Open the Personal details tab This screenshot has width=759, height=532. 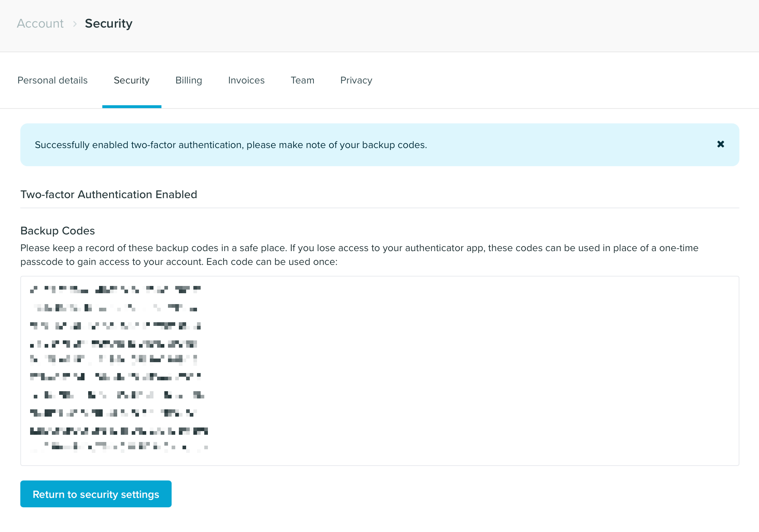coord(53,80)
